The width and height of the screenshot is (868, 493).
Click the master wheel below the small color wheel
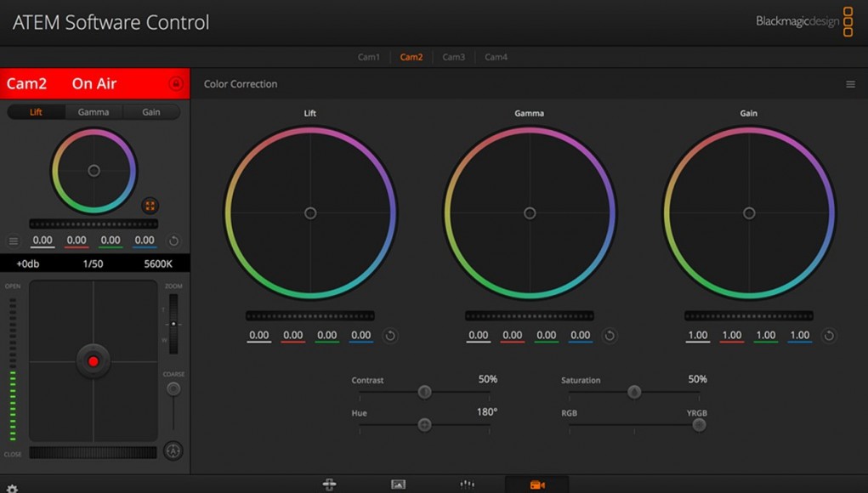[x=94, y=224]
